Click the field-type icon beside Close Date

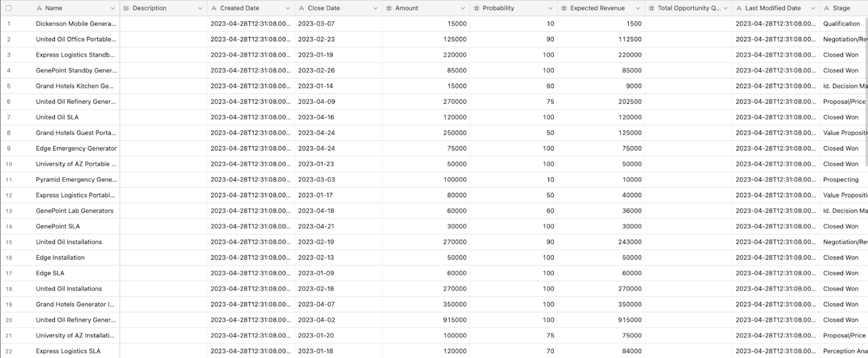[302, 8]
